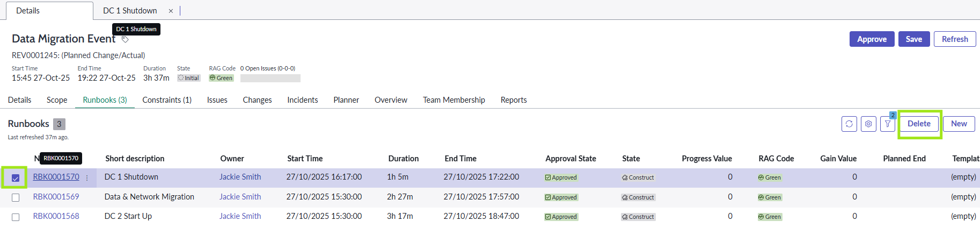Close the DC 1 Shutdown tab
The height and width of the screenshot is (235, 980).
click(171, 11)
